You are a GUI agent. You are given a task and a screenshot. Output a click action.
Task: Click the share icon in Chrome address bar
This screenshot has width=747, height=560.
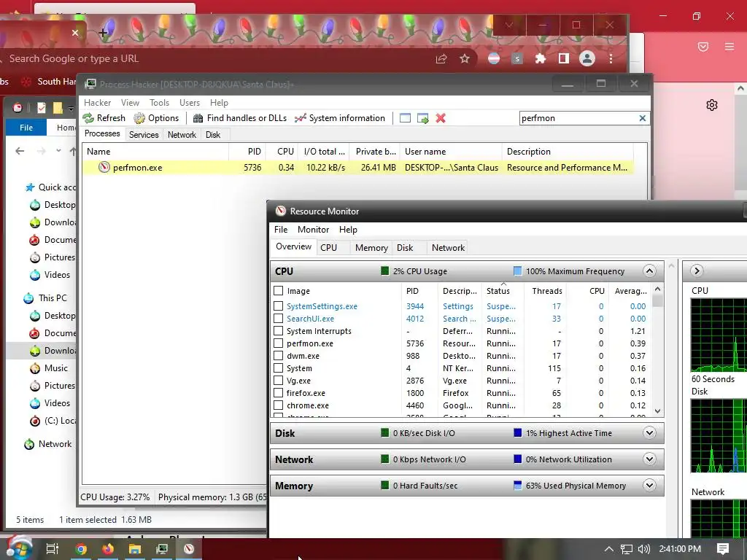(x=441, y=58)
